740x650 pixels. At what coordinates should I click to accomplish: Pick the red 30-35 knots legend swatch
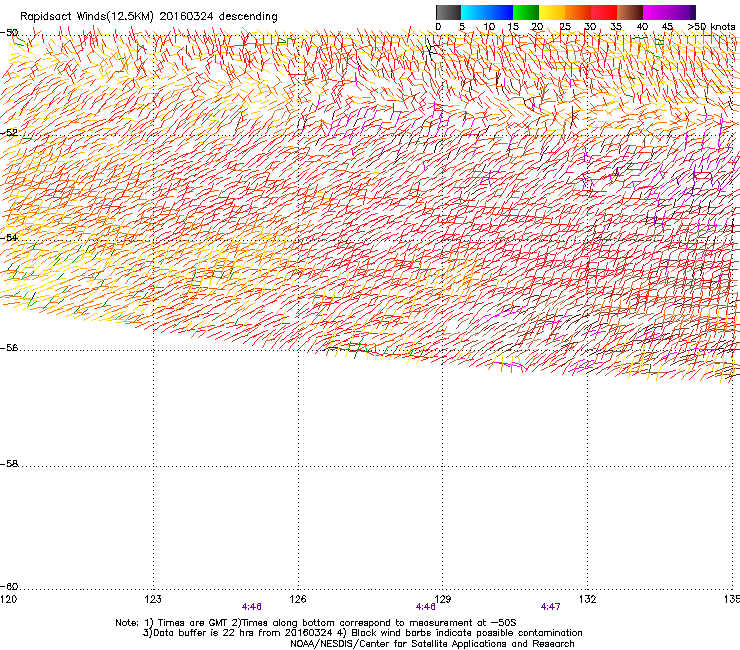pyautogui.click(x=604, y=12)
